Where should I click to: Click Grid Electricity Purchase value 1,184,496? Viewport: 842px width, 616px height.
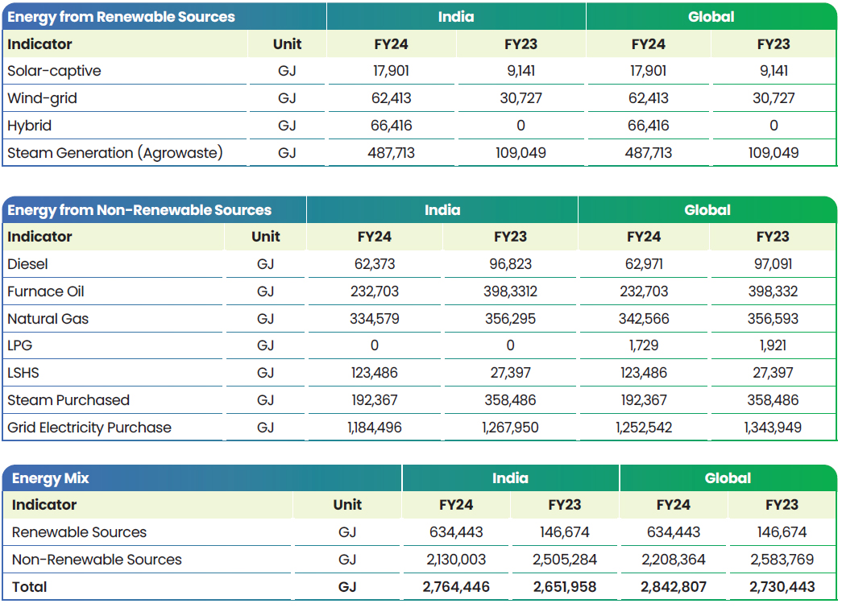point(375,427)
